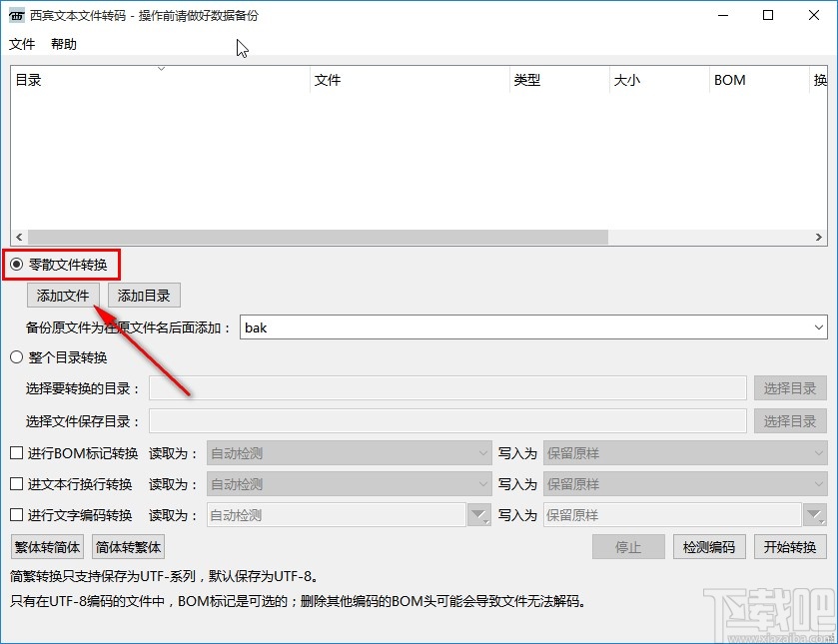Enable the 进行文字编码转换 checkbox
Viewport: 838px width, 644px height.
pos(15,514)
